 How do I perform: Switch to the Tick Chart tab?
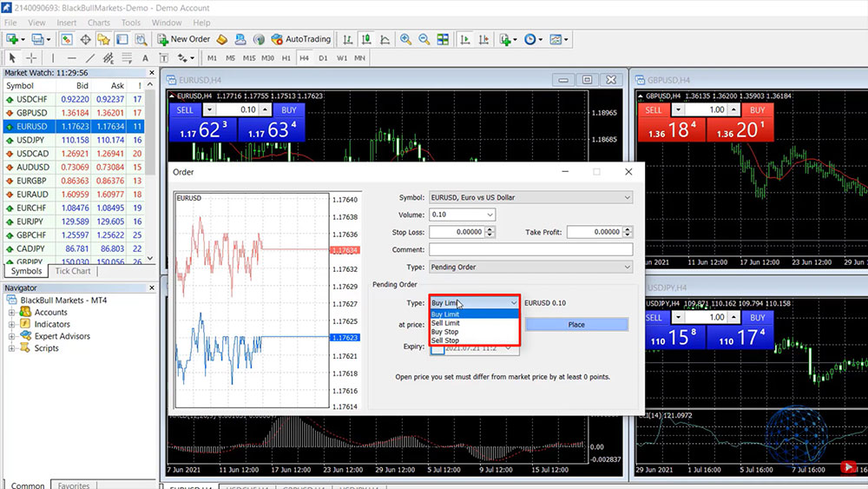73,271
